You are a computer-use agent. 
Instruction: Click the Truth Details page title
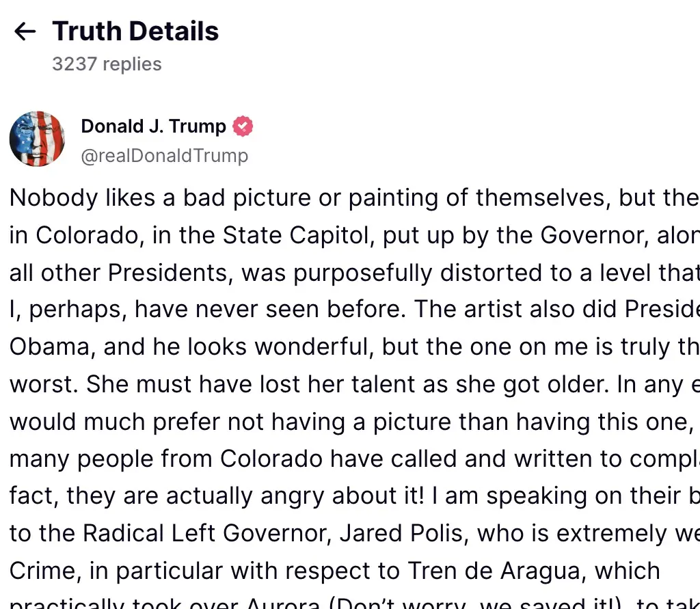pos(135,31)
